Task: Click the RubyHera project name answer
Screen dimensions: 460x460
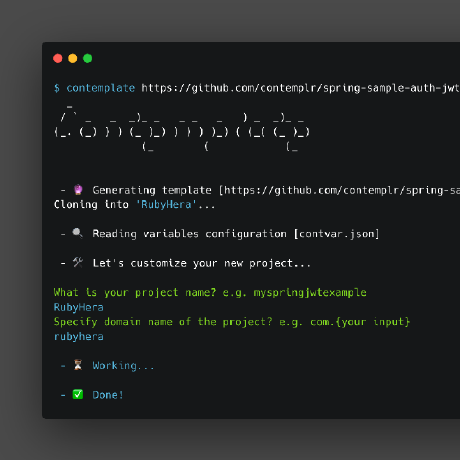Action: [x=79, y=307]
